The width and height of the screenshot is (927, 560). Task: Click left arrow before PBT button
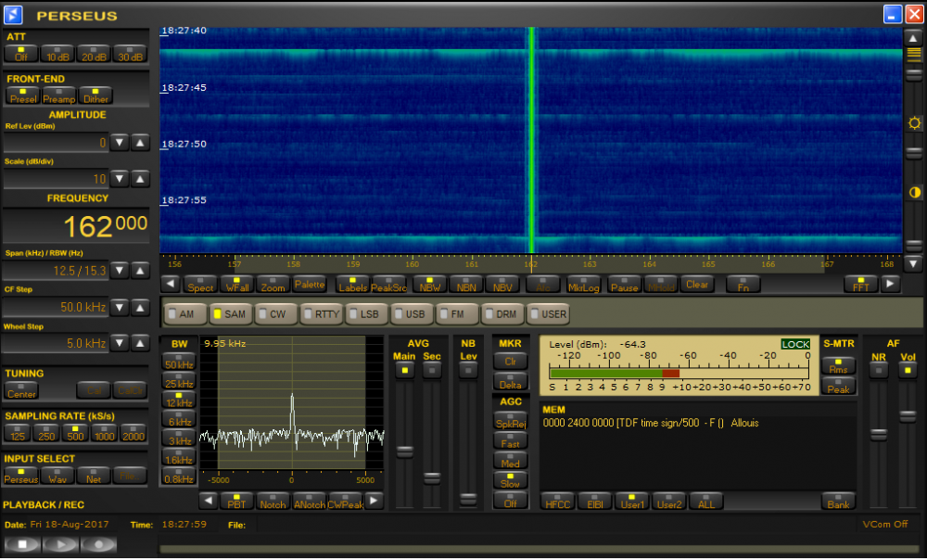[208, 501]
